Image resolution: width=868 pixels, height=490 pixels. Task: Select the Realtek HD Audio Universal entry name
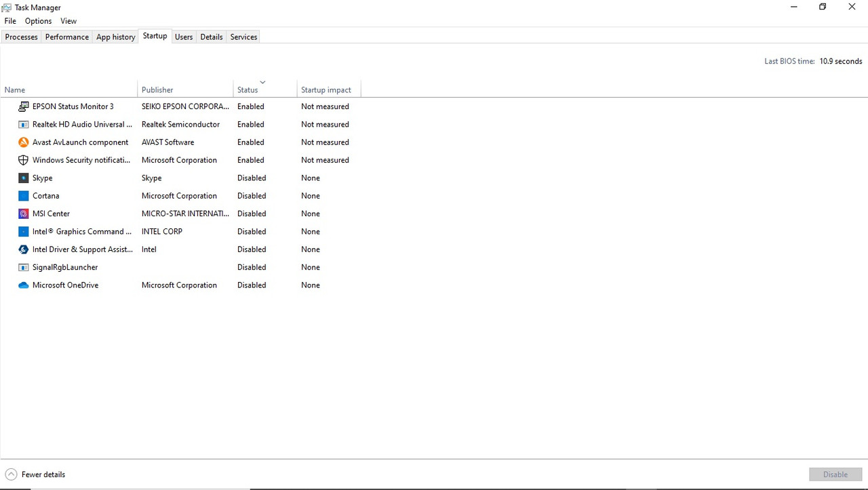(x=83, y=124)
